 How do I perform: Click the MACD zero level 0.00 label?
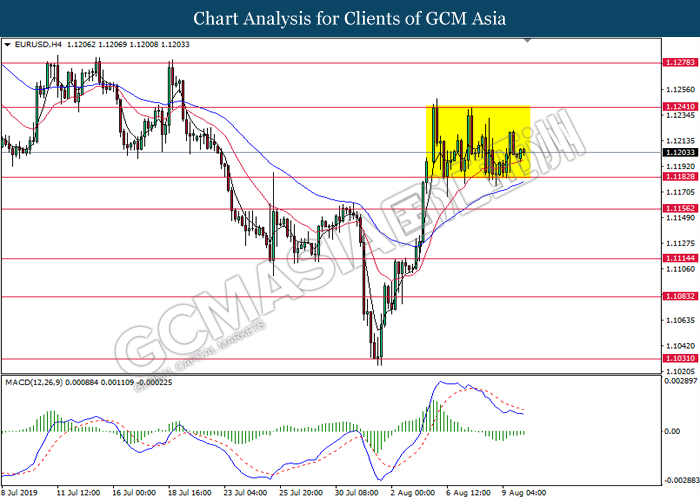(x=672, y=432)
